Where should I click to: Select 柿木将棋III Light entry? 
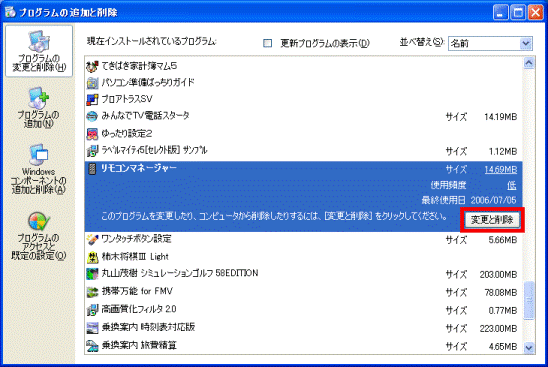point(303,257)
